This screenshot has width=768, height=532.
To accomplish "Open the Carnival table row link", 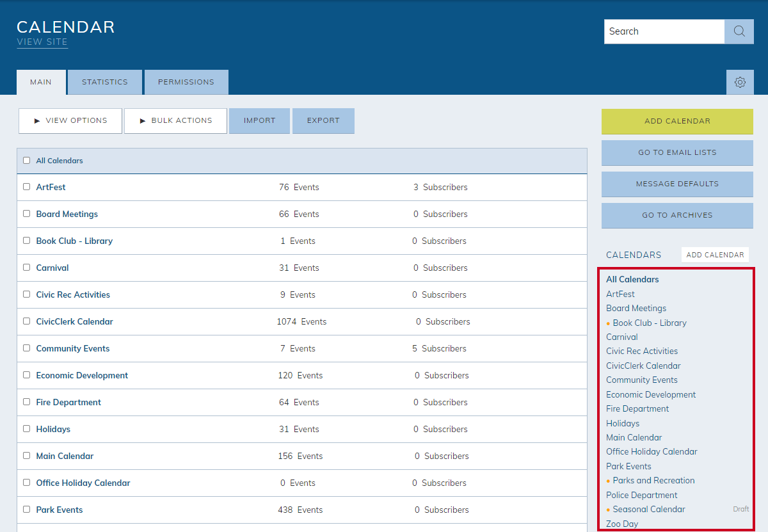I will click(52, 268).
